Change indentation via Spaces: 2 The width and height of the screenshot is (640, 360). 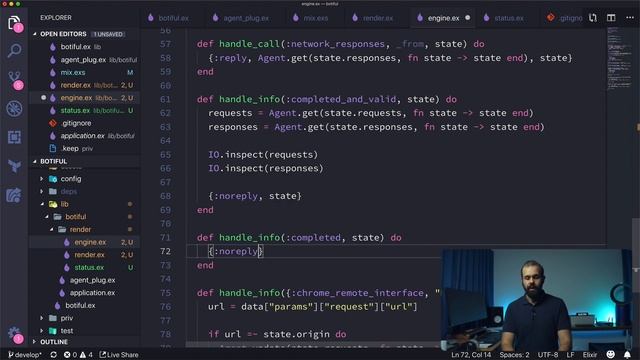coord(514,355)
